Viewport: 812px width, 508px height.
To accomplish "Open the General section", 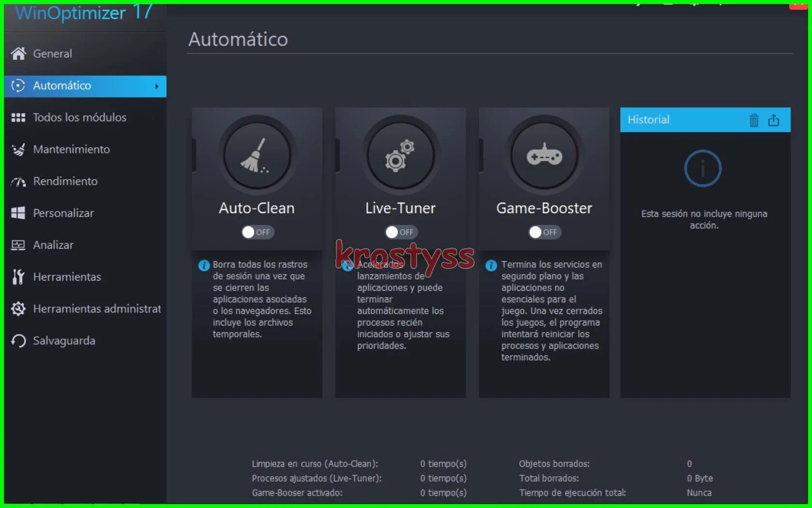I will (85, 54).
